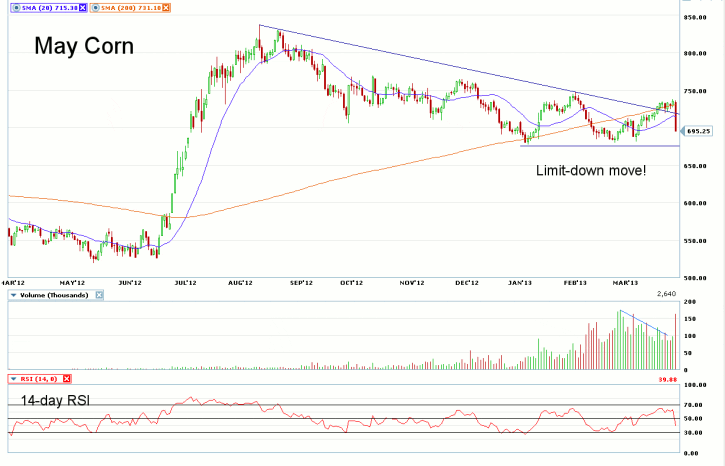This screenshot has width=725, height=466.
Task: Select the horizontal support line near 675
Action: (600, 146)
